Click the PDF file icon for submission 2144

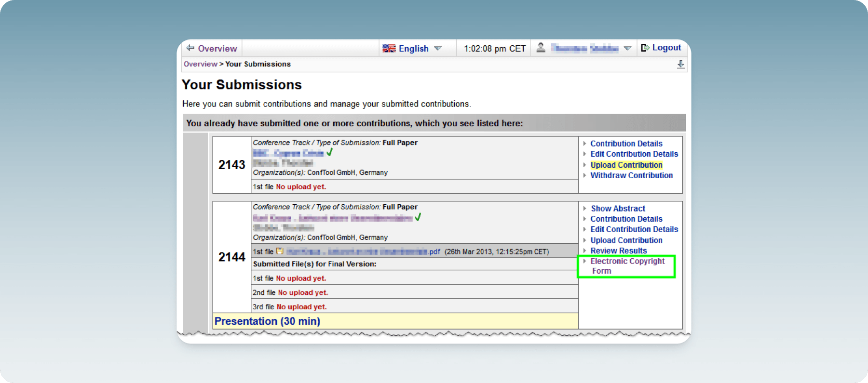tap(279, 251)
